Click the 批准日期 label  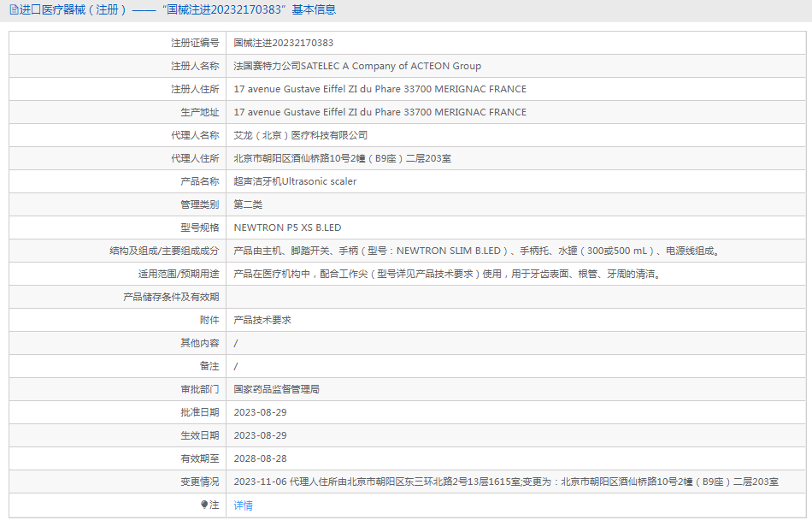tap(200, 412)
